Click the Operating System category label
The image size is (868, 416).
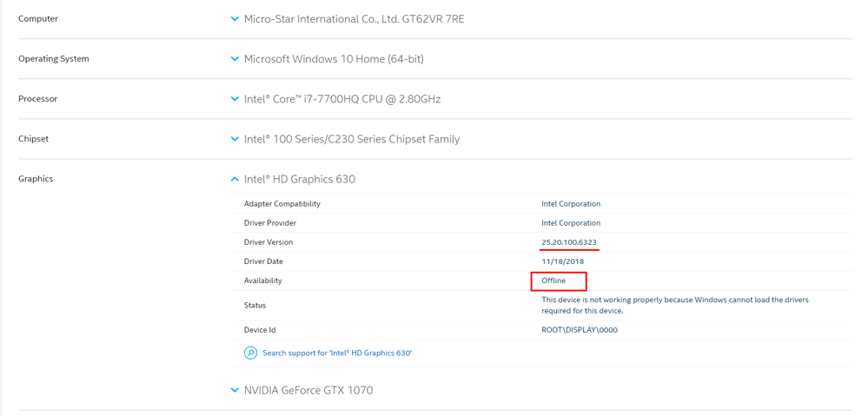coord(54,59)
